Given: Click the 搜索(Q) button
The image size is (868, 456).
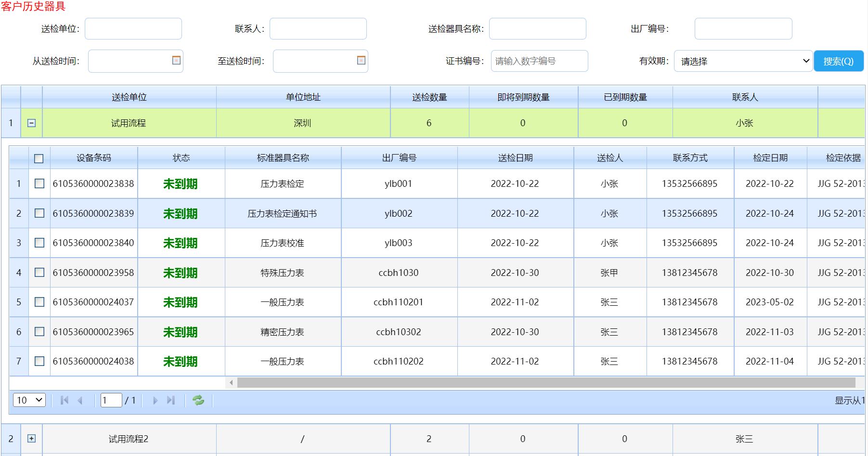Looking at the screenshot, I should (838, 61).
